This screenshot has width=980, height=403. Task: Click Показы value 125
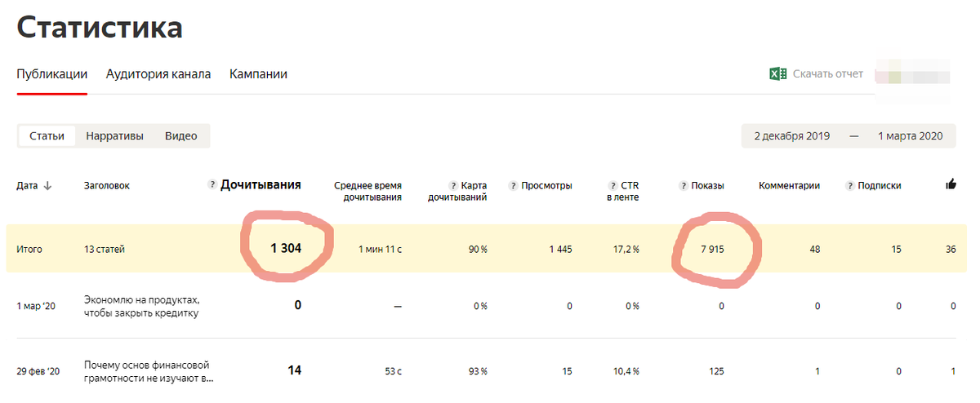(x=717, y=371)
